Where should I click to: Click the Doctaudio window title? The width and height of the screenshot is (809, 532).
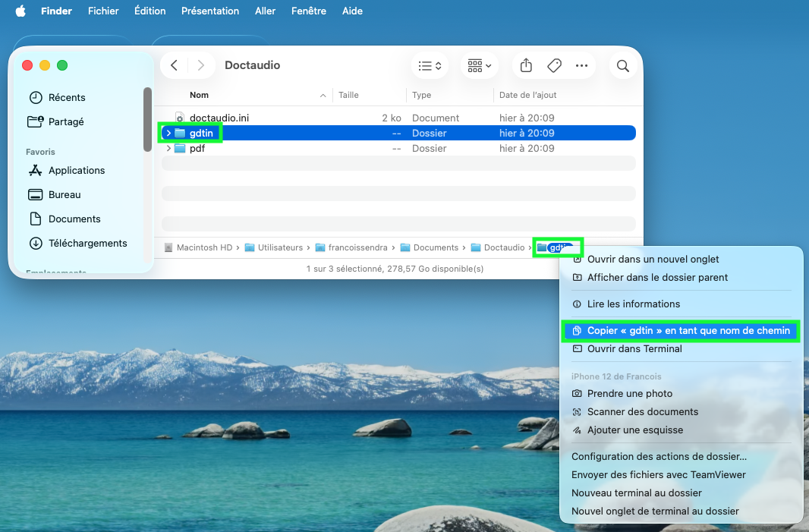pyautogui.click(x=252, y=65)
